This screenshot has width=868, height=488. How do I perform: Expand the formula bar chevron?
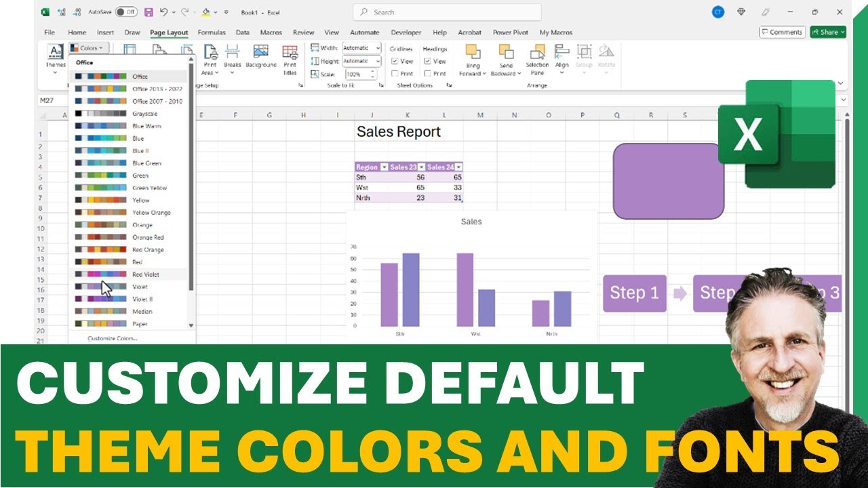[x=842, y=100]
